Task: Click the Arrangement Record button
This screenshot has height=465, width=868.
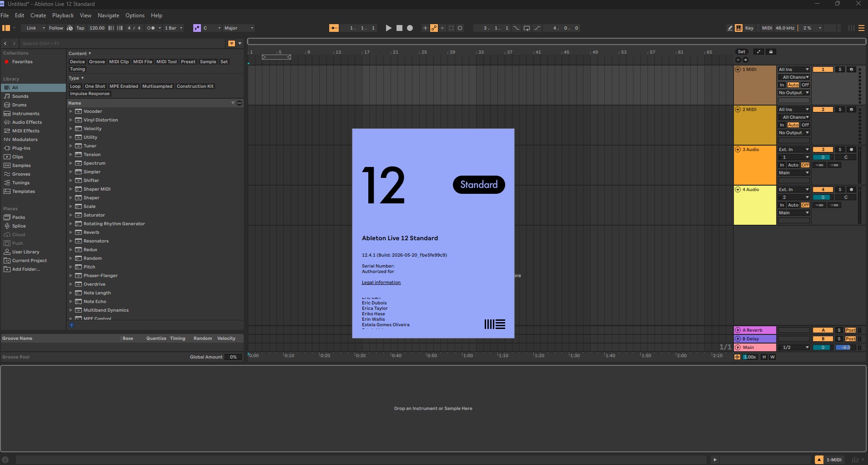Action: coord(410,28)
